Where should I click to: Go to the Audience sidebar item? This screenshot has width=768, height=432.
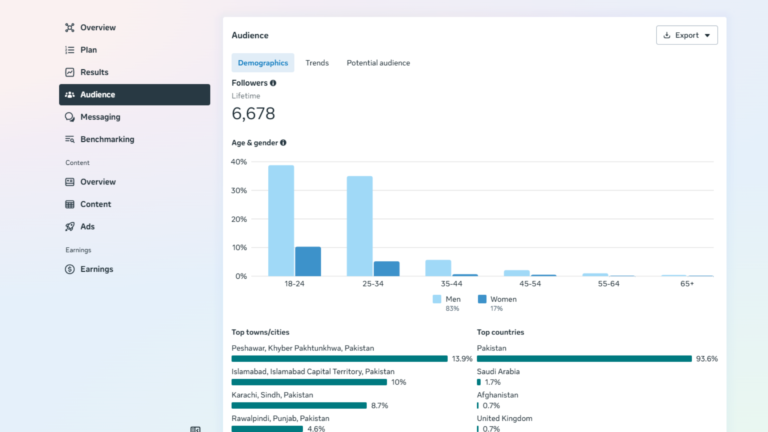pyautogui.click(x=135, y=95)
